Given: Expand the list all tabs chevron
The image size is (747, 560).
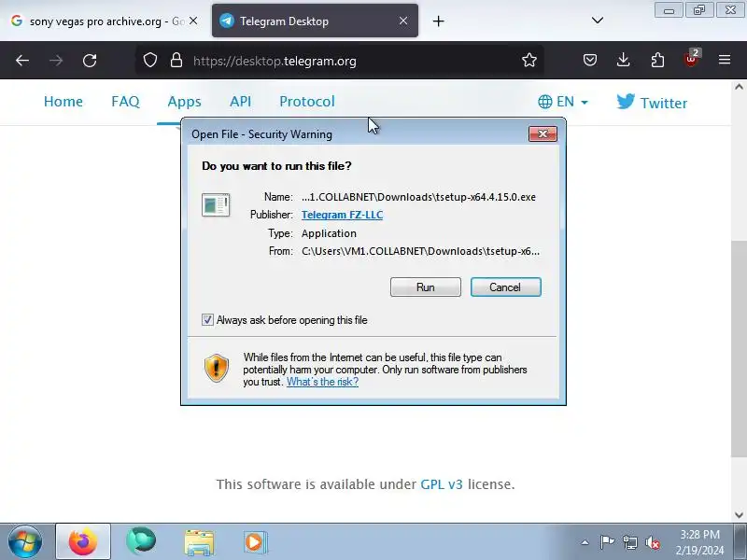Looking at the screenshot, I should 598,21.
